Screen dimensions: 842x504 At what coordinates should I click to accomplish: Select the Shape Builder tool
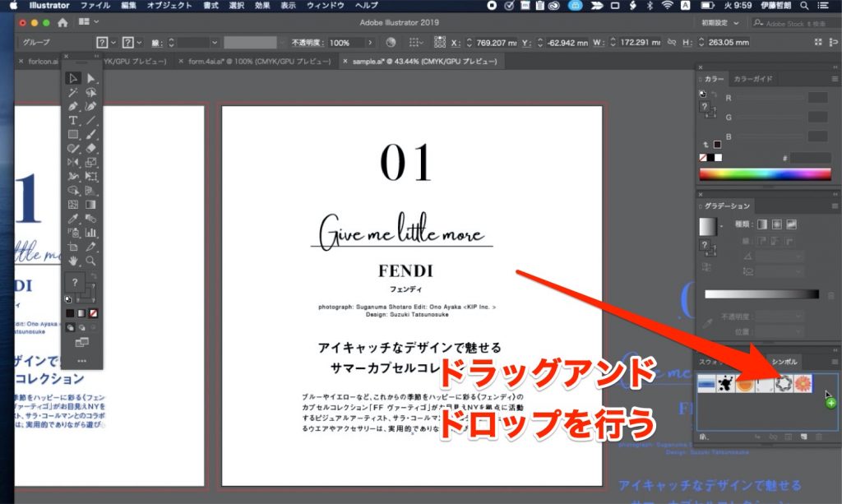click(x=73, y=191)
